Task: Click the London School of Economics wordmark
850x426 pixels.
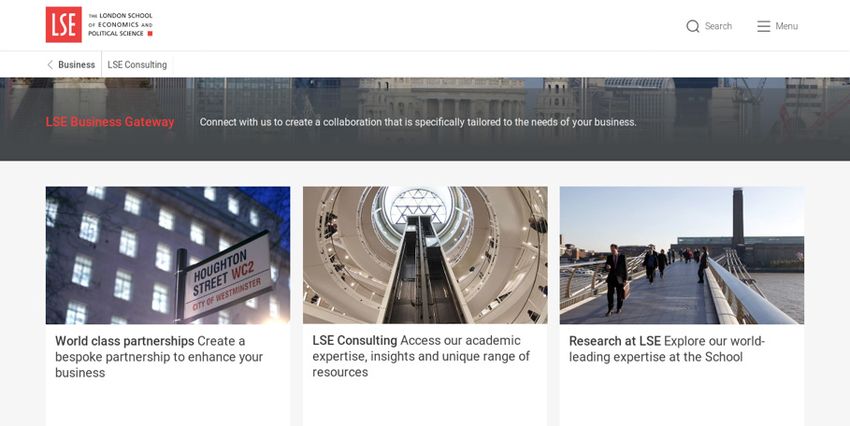Action: pos(120,24)
